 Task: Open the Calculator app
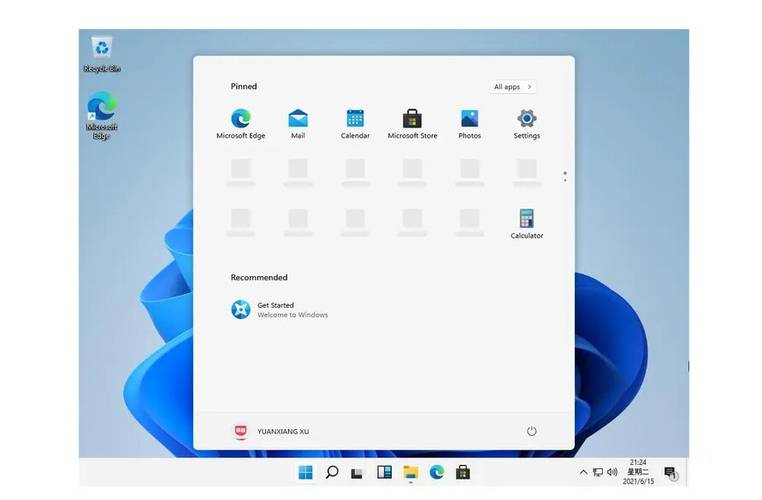[527, 224]
